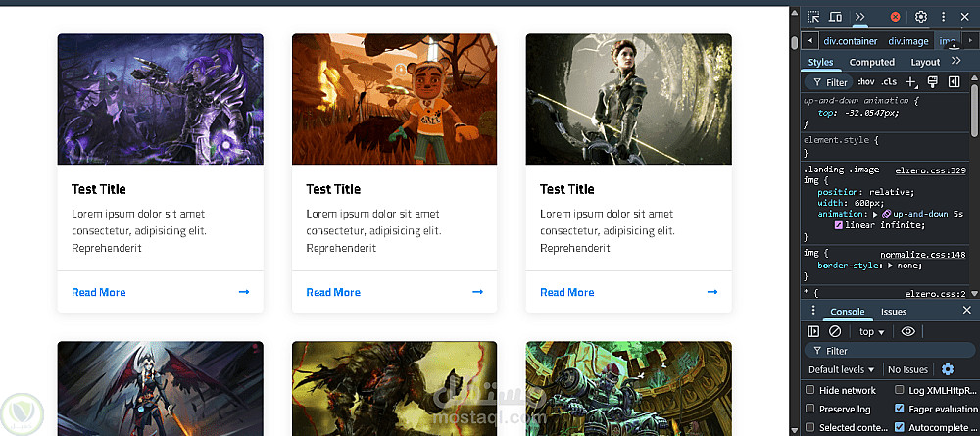
Task: Select the Console drawer tab
Action: point(848,312)
